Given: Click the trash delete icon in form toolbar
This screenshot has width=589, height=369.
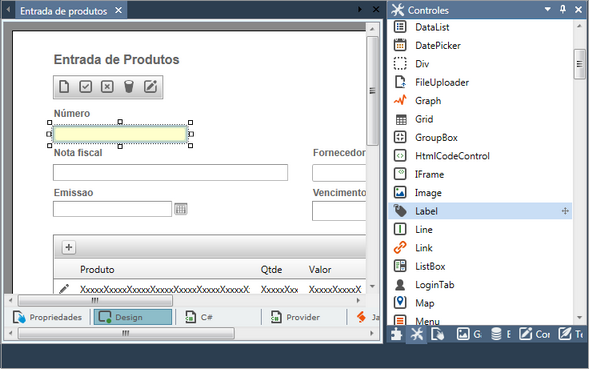Looking at the screenshot, I should click(x=129, y=86).
